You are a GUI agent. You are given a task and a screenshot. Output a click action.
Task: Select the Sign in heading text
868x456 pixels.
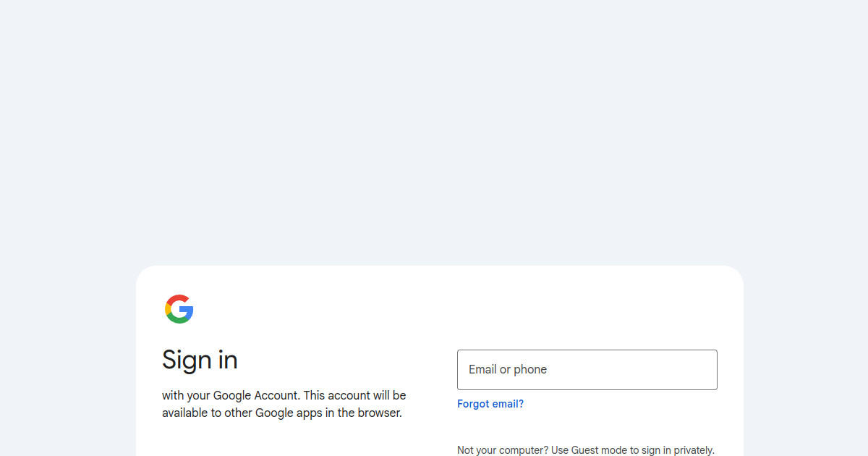click(x=200, y=360)
